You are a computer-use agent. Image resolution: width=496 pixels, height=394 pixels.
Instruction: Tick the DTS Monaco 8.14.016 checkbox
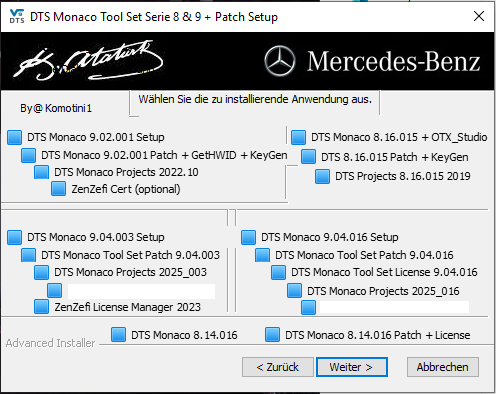click(x=118, y=335)
